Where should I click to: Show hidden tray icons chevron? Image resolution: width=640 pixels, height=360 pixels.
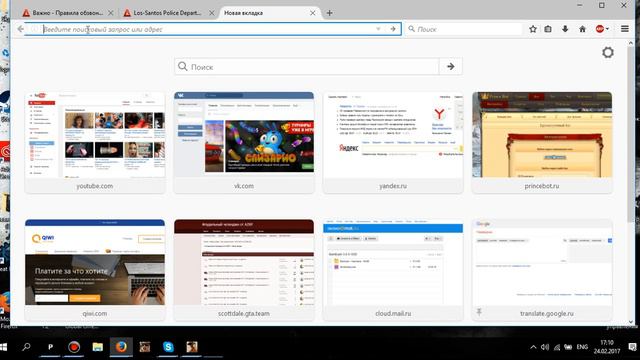[533, 347]
